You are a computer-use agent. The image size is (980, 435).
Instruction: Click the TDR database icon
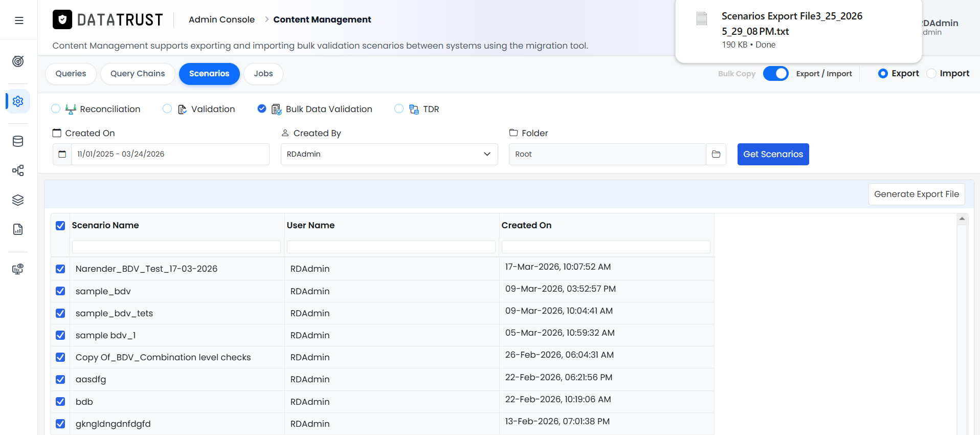tap(414, 109)
